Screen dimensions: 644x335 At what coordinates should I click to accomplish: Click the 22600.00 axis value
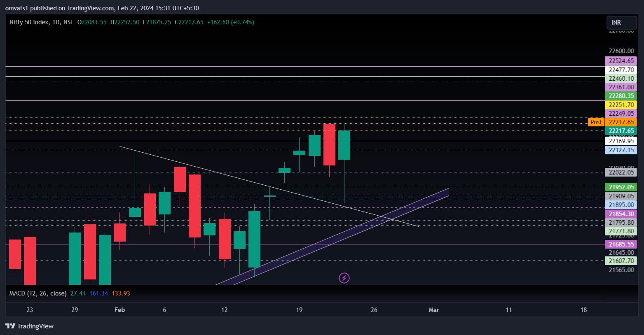(621, 51)
